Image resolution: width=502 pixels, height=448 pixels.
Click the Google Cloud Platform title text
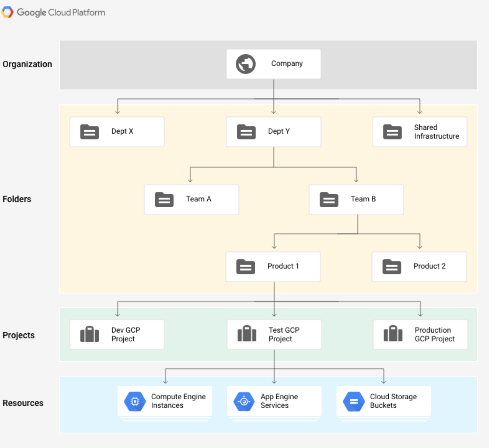tap(61, 12)
